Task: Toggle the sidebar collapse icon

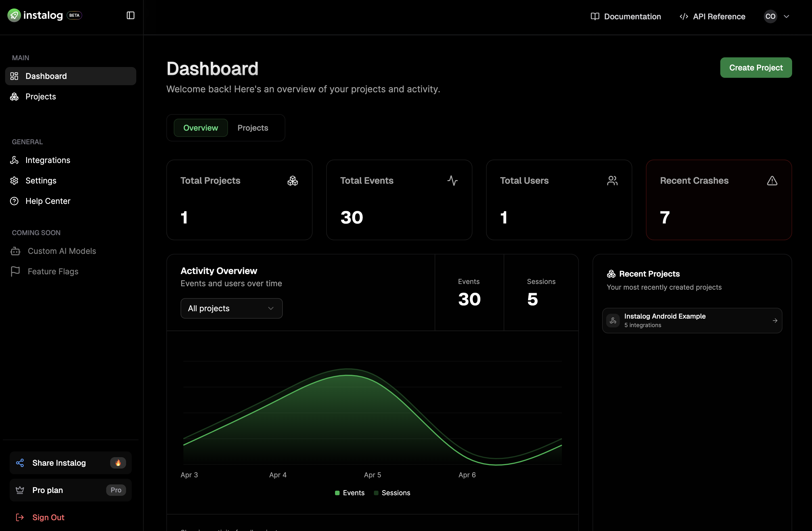Action: click(x=130, y=15)
